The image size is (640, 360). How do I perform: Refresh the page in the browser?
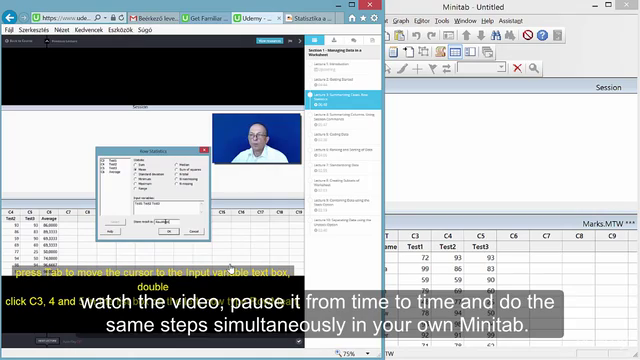coord(121,18)
